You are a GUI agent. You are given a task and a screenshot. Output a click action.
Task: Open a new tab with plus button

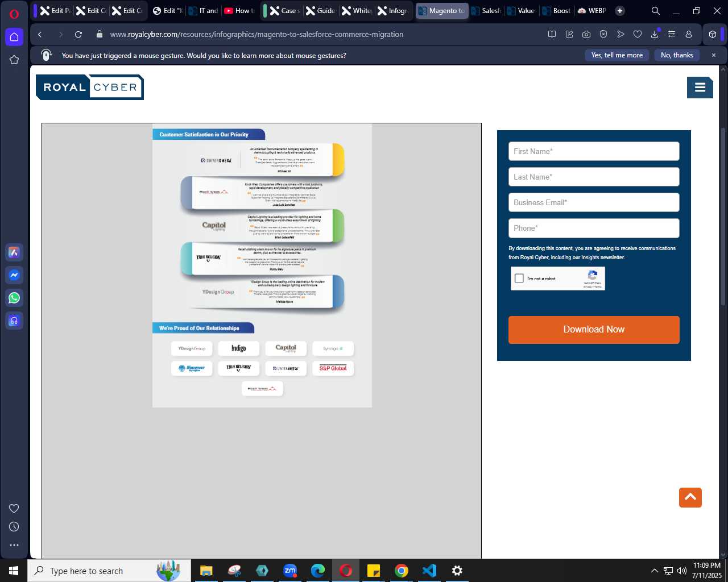tap(620, 11)
